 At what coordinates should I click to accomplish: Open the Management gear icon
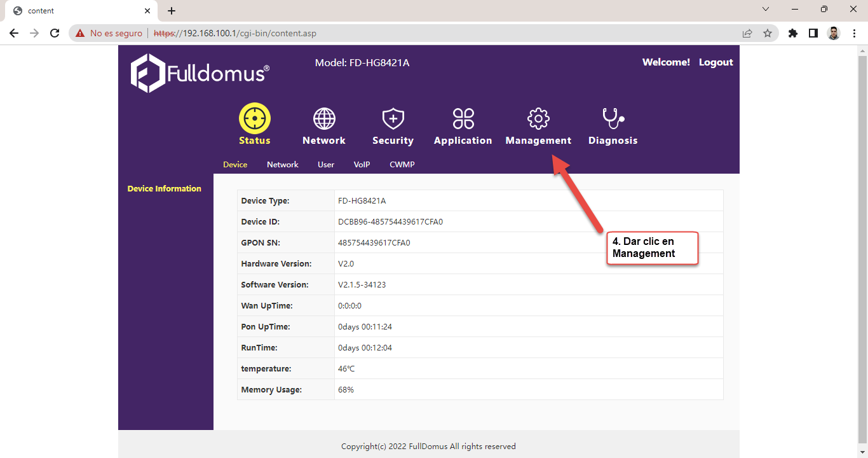click(x=538, y=119)
